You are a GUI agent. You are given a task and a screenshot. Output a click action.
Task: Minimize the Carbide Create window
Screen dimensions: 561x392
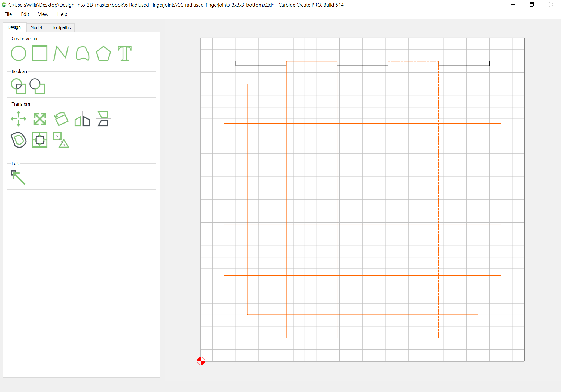pyautogui.click(x=513, y=5)
